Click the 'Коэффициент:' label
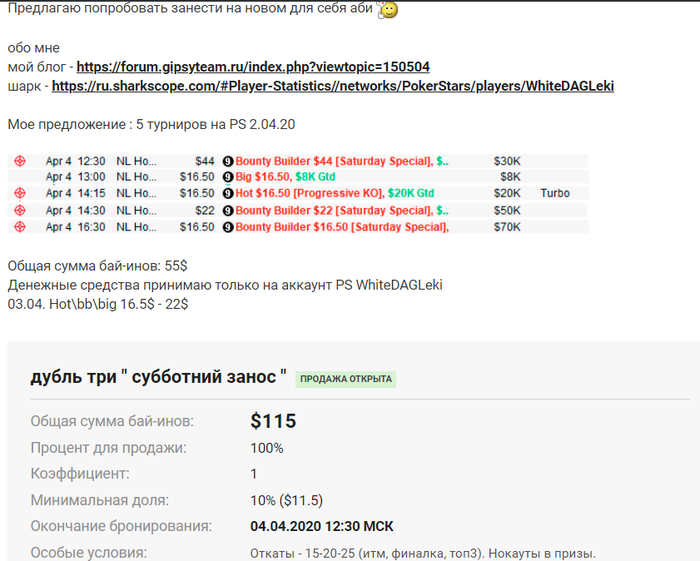 coord(80,474)
